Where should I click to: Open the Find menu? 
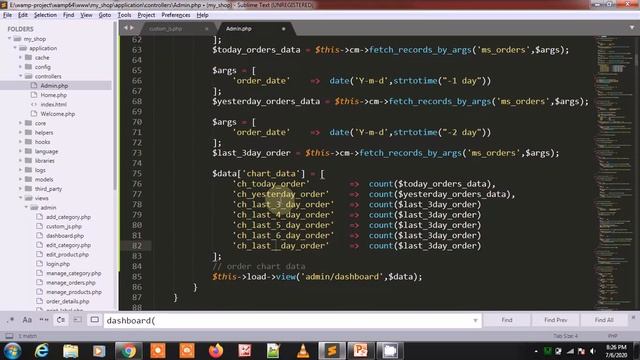(x=68, y=15)
